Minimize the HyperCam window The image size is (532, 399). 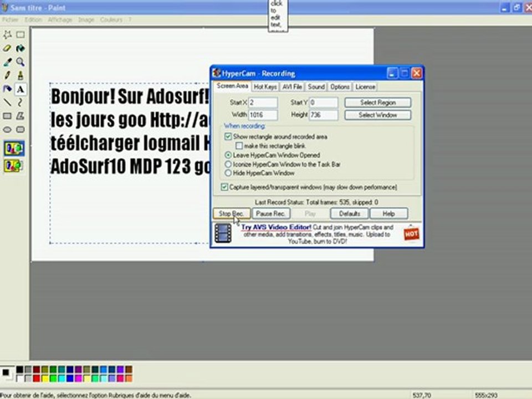[392, 73]
